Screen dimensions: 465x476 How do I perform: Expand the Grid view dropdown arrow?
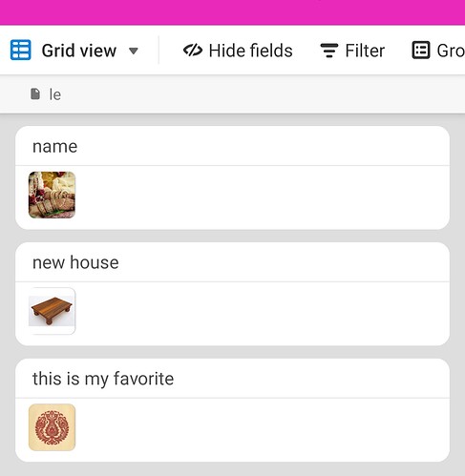click(134, 51)
